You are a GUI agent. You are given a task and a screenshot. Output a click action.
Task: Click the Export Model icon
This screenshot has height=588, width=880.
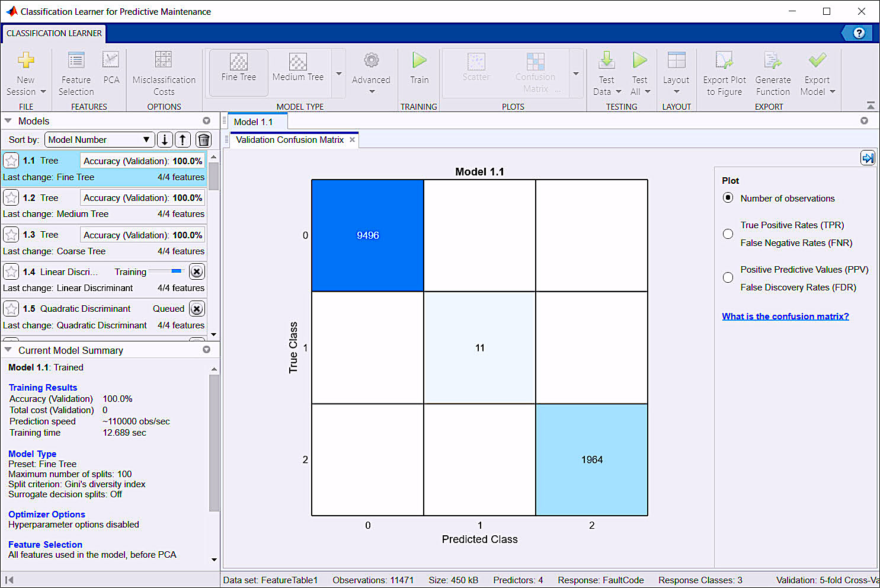(x=817, y=61)
